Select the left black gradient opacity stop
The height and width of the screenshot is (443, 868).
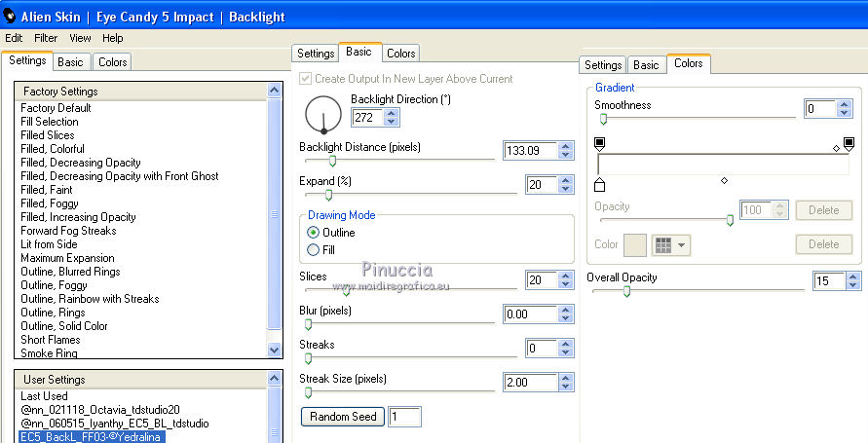point(599,145)
